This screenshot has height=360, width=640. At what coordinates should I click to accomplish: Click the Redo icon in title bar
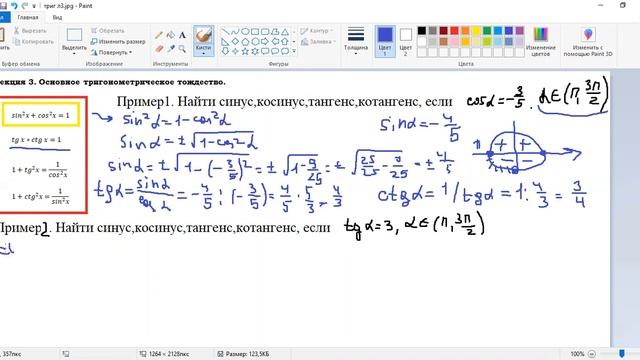25,6
